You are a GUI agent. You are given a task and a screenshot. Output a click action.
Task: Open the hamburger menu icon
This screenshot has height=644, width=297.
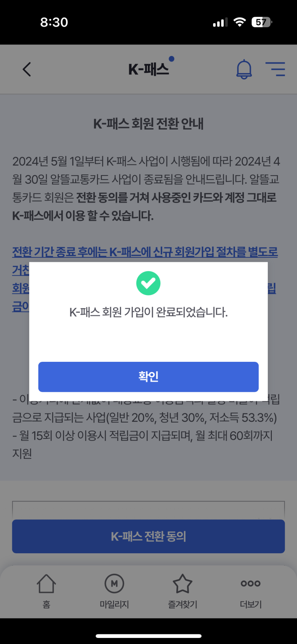point(275,69)
